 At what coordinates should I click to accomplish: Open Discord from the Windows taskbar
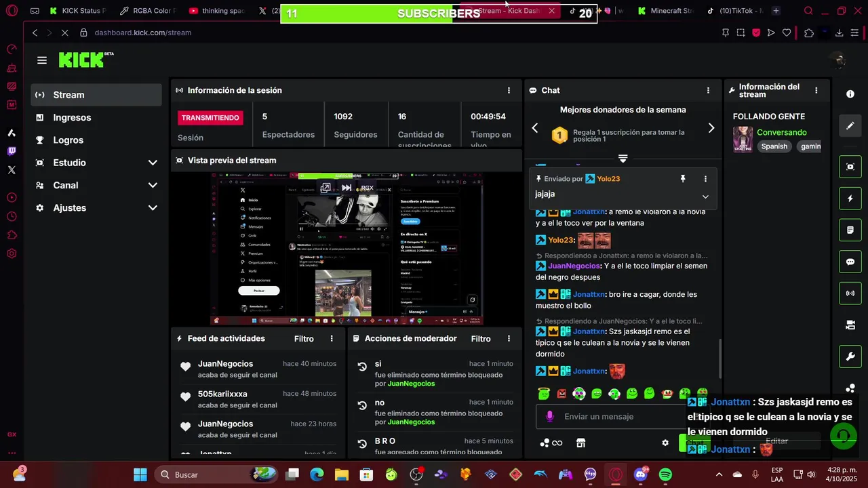point(640,474)
